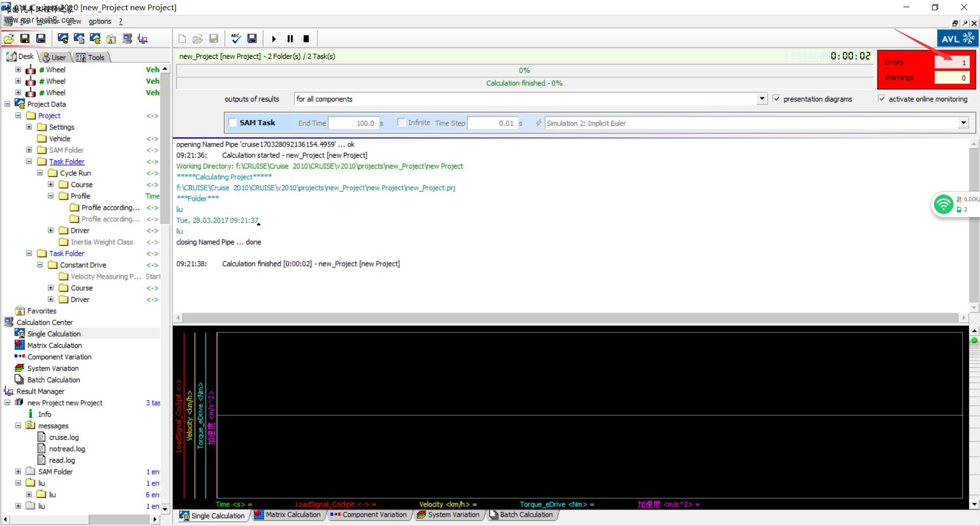Click the second vehicle model toolbar icon
980x526 pixels.
(79, 38)
